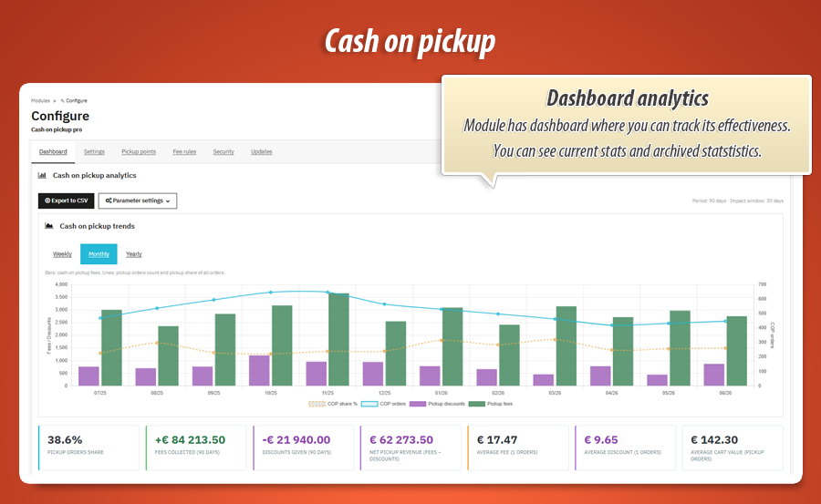The image size is (821, 504).
Task: Toggle Pickup fees green legend swatch
Action: [476, 404]
